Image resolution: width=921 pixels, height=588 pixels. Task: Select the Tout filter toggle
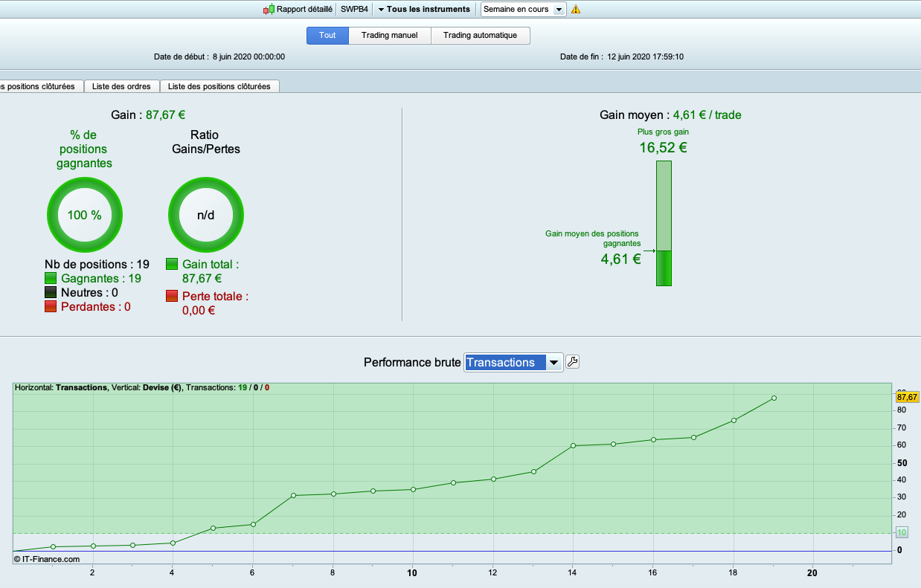[327, 36]
